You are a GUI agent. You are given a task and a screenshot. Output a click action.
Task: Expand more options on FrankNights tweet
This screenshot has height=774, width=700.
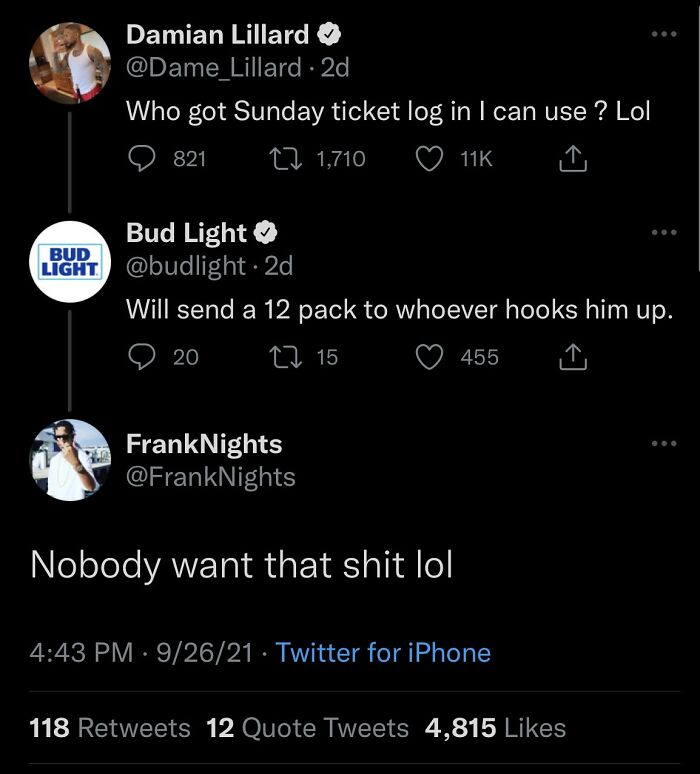coord(663,443)
